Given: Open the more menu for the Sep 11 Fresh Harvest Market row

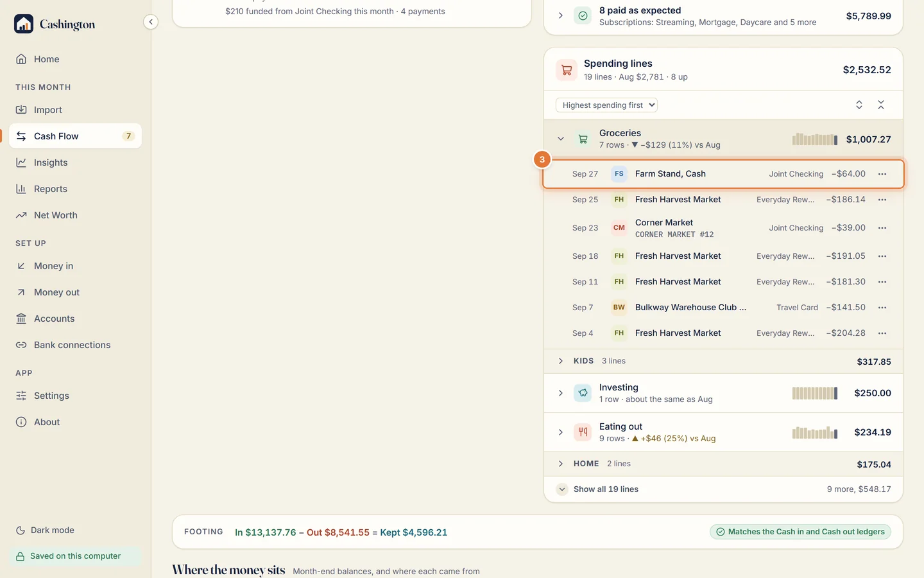Looking at the screenshot, I should point(882,282).
